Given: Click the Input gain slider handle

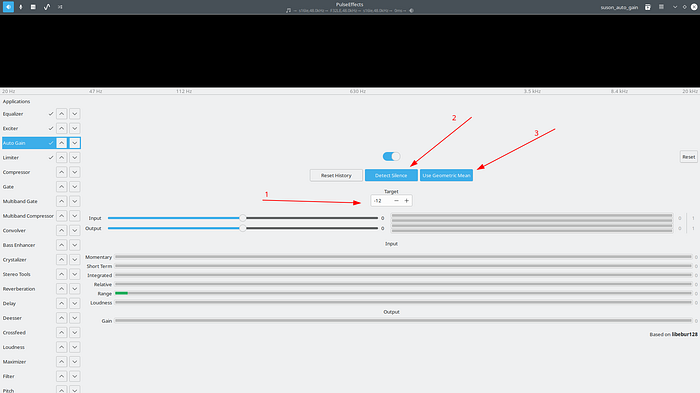Looking at the screenshot, I should coord(242,218).
